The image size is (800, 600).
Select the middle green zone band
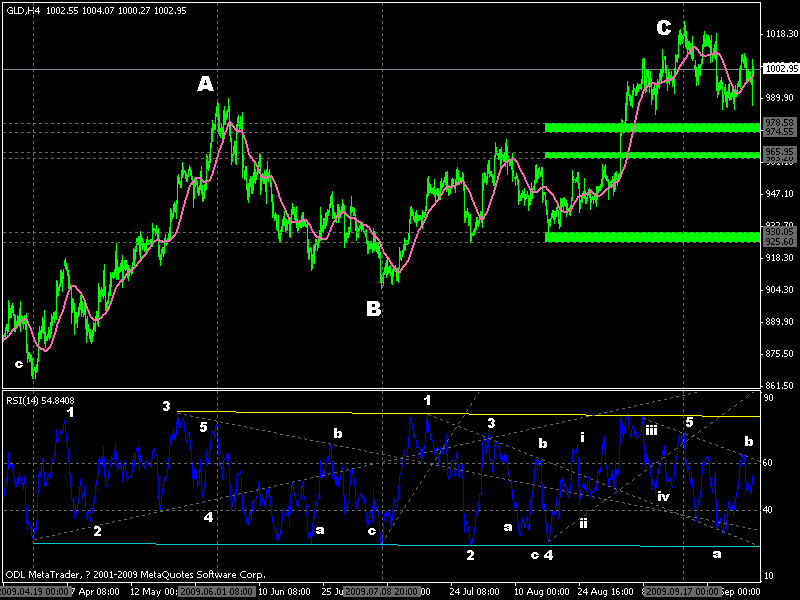point(653,155)
